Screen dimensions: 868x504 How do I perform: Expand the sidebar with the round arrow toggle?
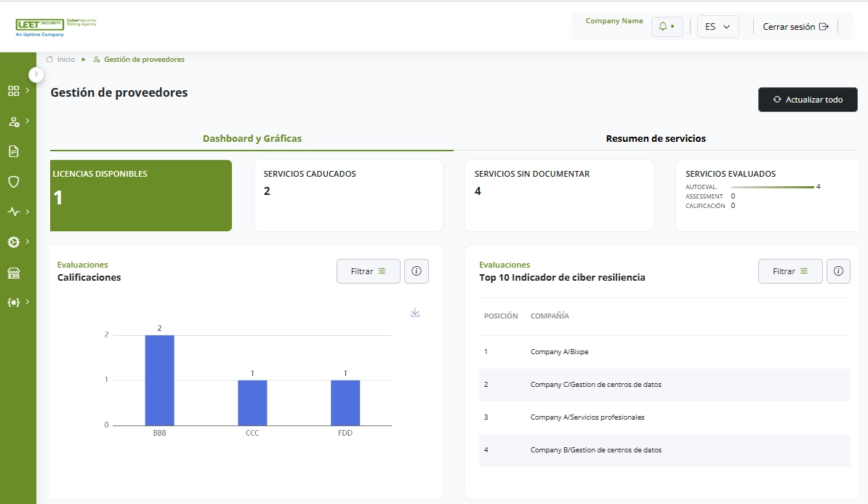tap(36, 74)
